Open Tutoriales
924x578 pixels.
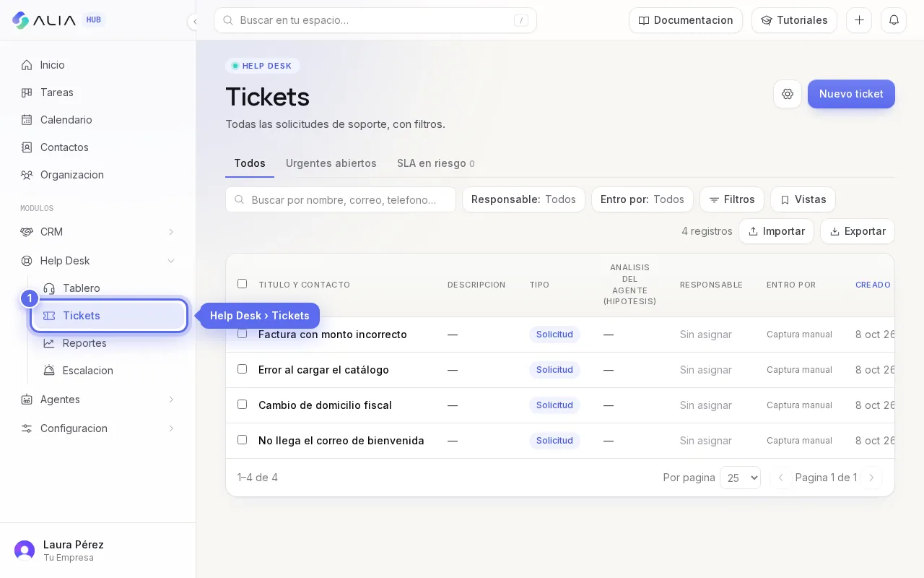(x=794, y=20)
